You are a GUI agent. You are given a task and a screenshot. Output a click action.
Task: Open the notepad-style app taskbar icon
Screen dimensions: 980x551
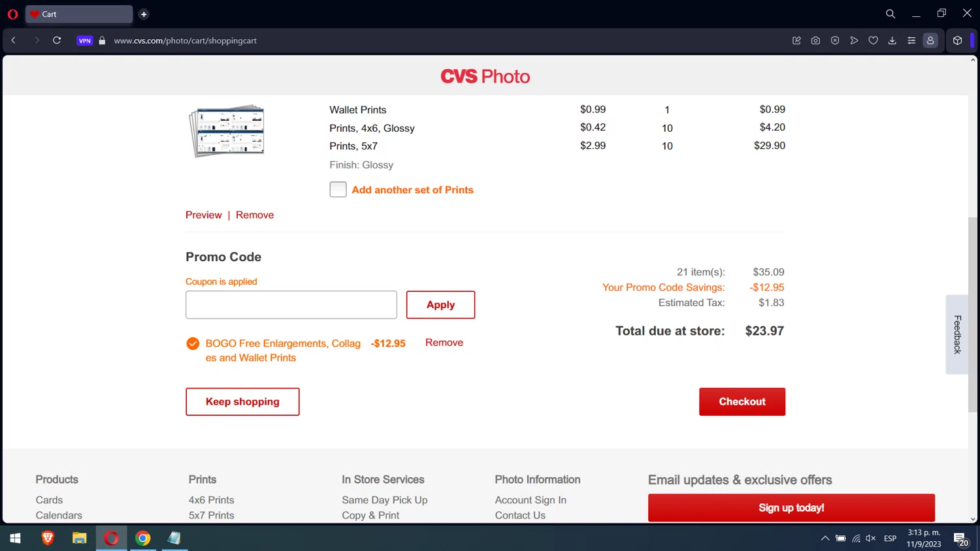pyautogui.click(x=174, y=539)
